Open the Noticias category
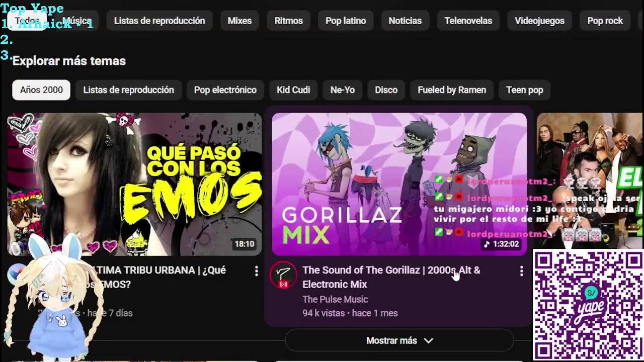Screen dimensions: 644x362 point(405,21)
